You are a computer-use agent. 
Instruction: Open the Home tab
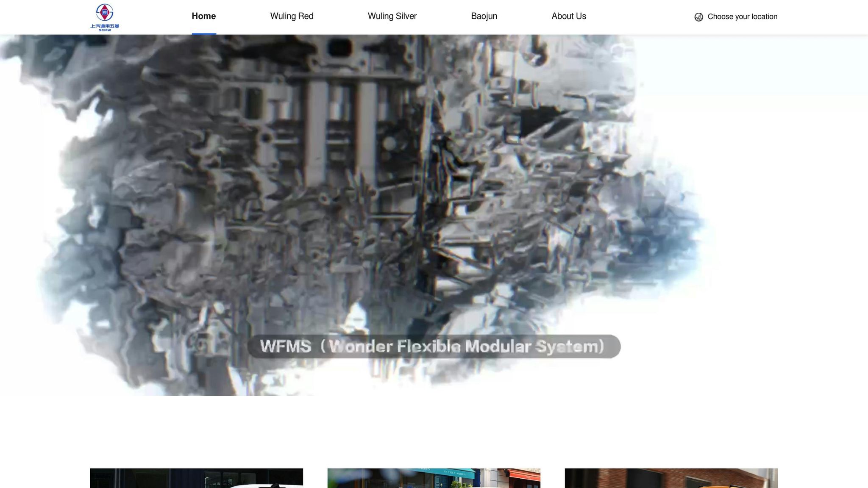point(204,16)
